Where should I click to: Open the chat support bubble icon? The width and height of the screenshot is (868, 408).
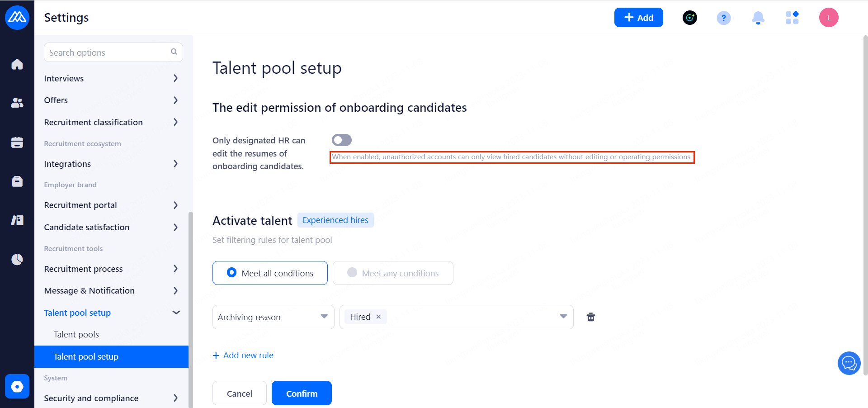click(x=849, y=363)
